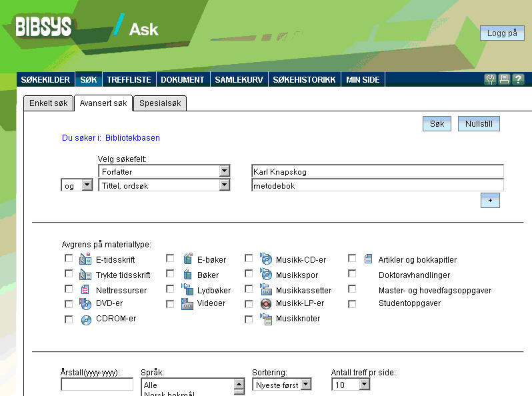Click the Logg på button

[x=501, y=33]
